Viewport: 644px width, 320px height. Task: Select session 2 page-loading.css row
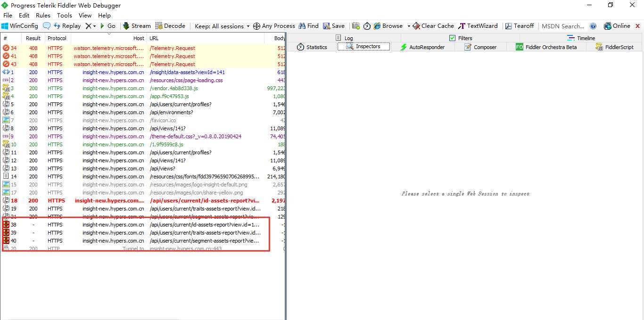143,80
